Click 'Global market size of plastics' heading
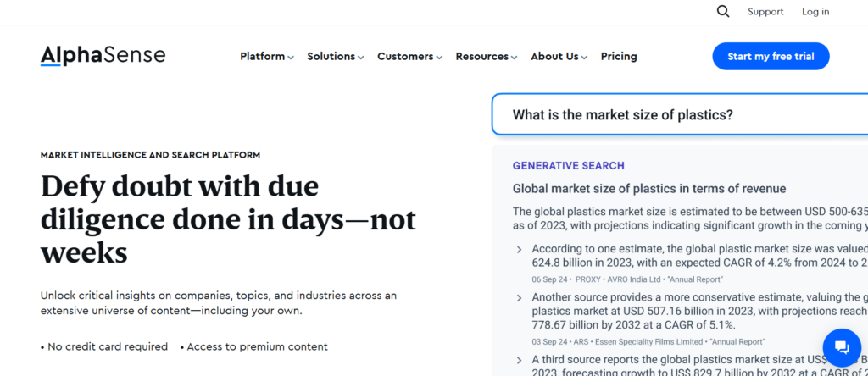868x376 pixels. [649, 189]
